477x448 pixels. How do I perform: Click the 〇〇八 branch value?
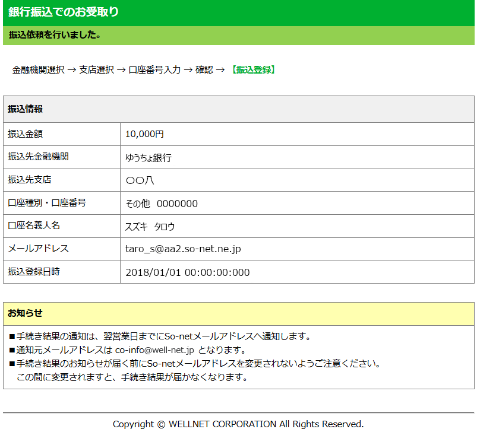[x=140, y=180]
